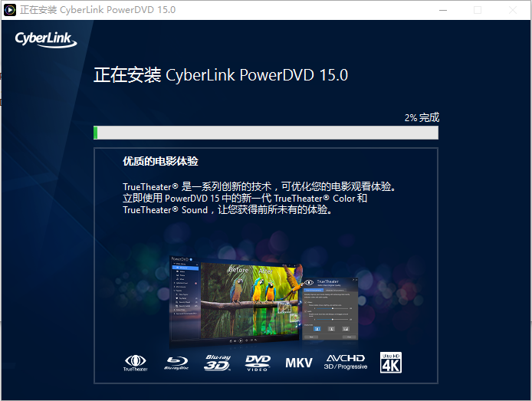Select the AVCHD 3D/Progressive logo
The height and width of the screenshot is (401, 532).
coord(346,362)
